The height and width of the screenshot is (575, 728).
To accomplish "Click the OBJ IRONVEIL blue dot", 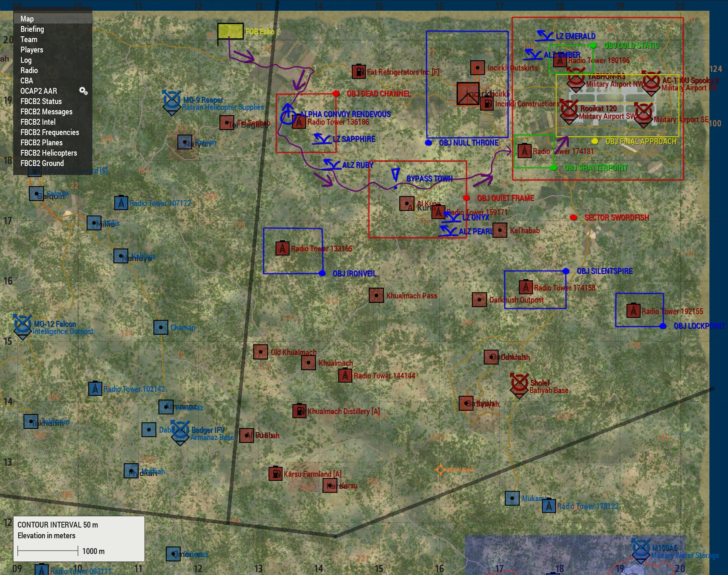I will (x=322, y=273).
